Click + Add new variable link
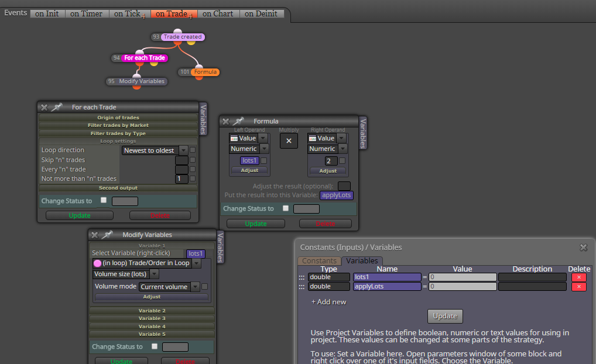The width and height of the screenshot is (596, 364). tap(329, 302)
